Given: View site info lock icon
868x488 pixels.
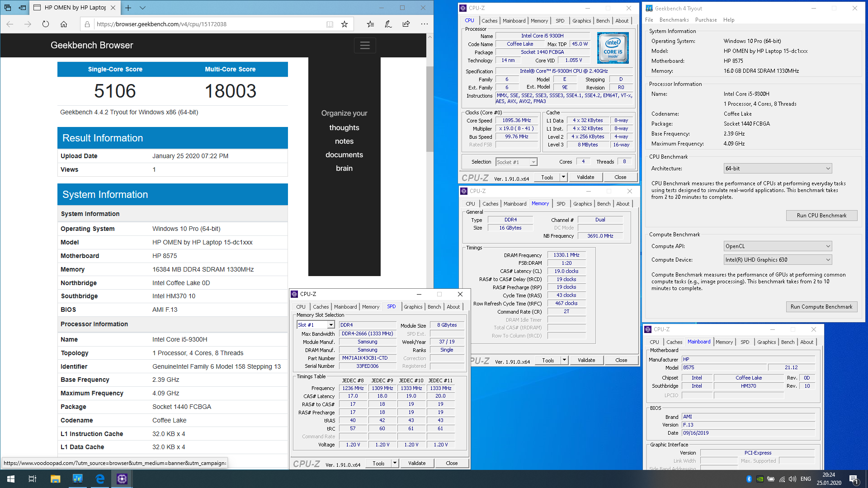Looking at the screenshot, I should click(x=87, y=24).
